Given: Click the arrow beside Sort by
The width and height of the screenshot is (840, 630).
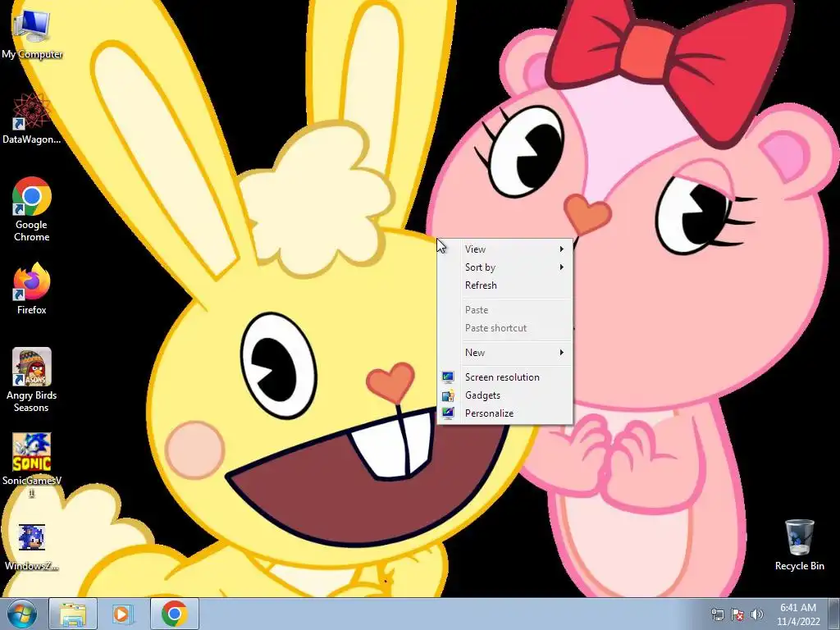Looking at the screenshot, I should tap(561, 267).
